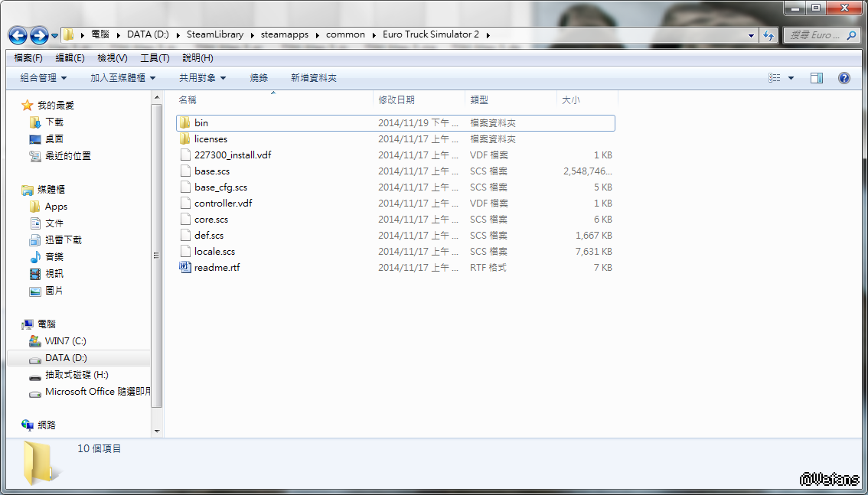Viewport: 868px width, 495px height.
Task: Select 電腦 in navigation pane
Action: coord(47,324)
